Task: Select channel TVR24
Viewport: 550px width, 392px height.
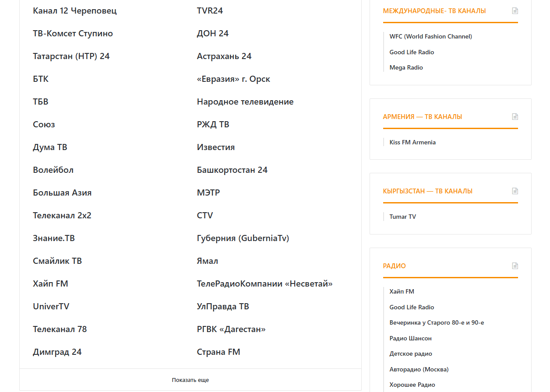Action: pyautogui.click(x=210, y=10)
